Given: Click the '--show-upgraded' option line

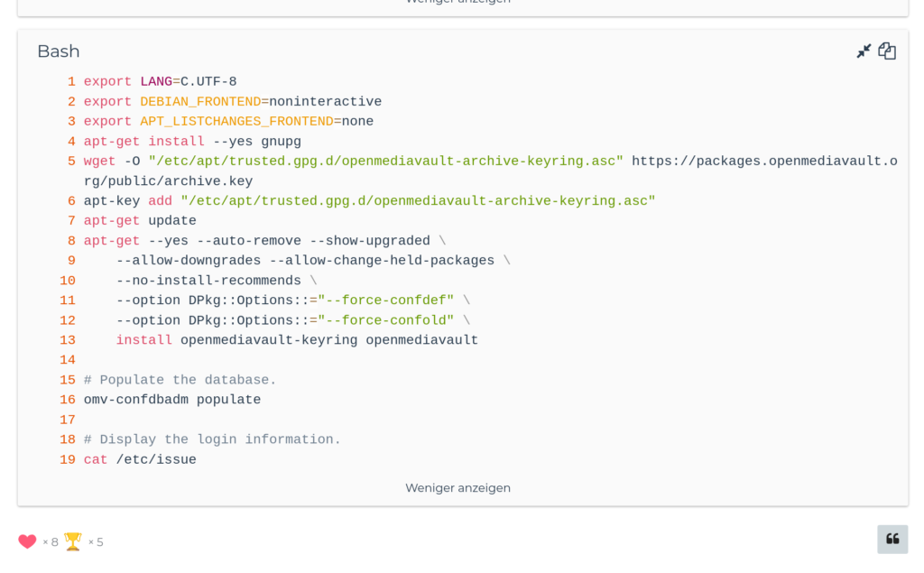Looking at the screenshot, I should (x=264, y=241).
